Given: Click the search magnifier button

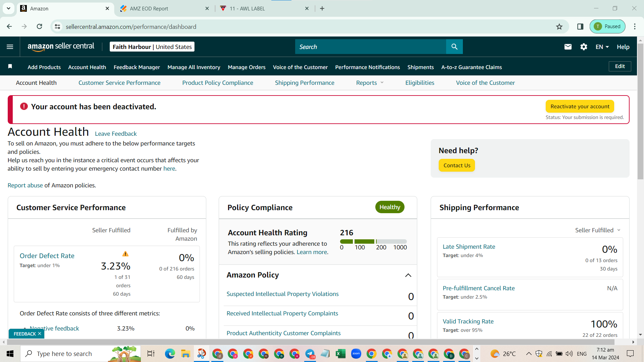Looking at the screenshot, I should pos(454,47).
